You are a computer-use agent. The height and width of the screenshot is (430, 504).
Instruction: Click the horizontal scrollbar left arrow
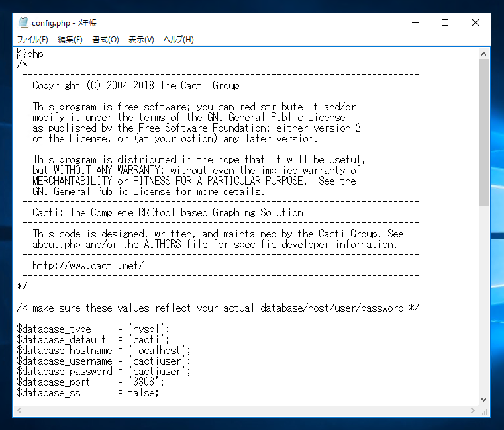19,410
